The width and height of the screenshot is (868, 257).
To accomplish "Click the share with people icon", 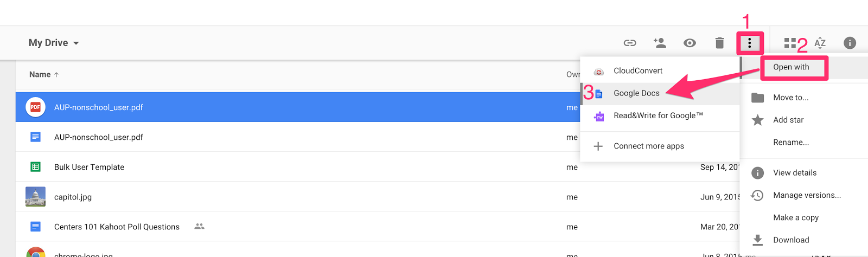I will click(660, 43).
